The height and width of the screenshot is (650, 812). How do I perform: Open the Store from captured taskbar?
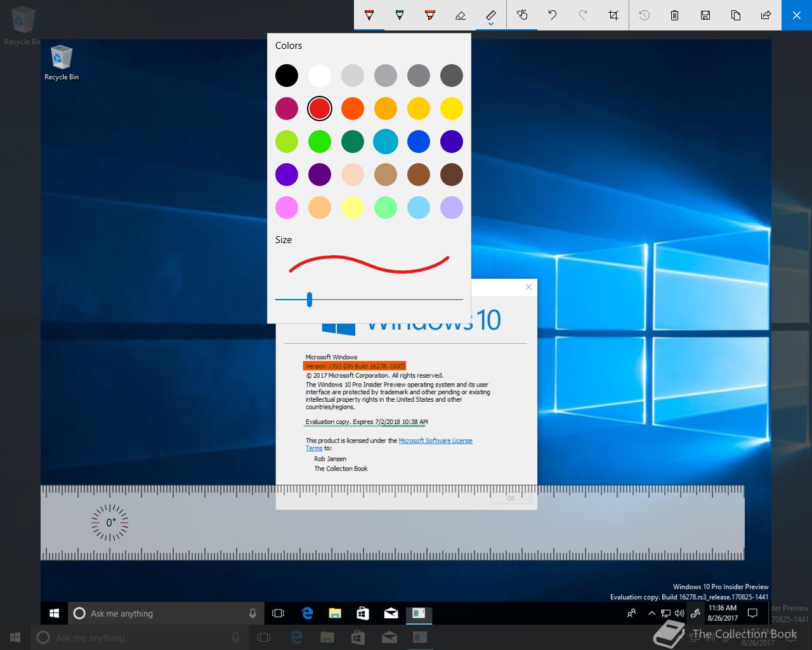(x=363, y=613)
